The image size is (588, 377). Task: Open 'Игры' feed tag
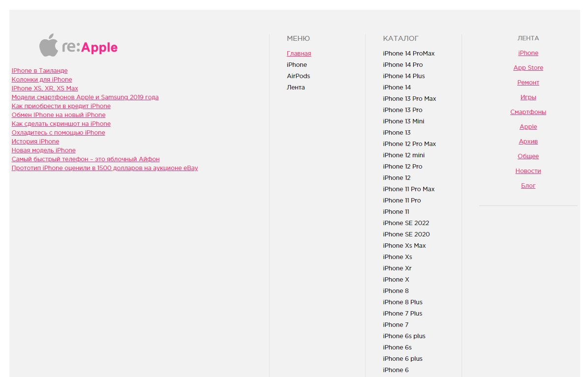[x=528, y=97]
